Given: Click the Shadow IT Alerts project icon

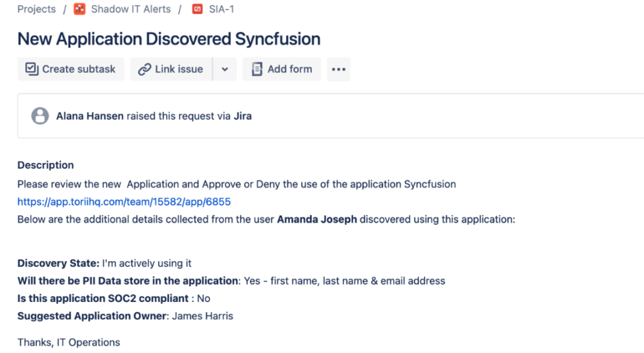Looking at the screenshot, I should pyautogui.click(x=79, y=9).
